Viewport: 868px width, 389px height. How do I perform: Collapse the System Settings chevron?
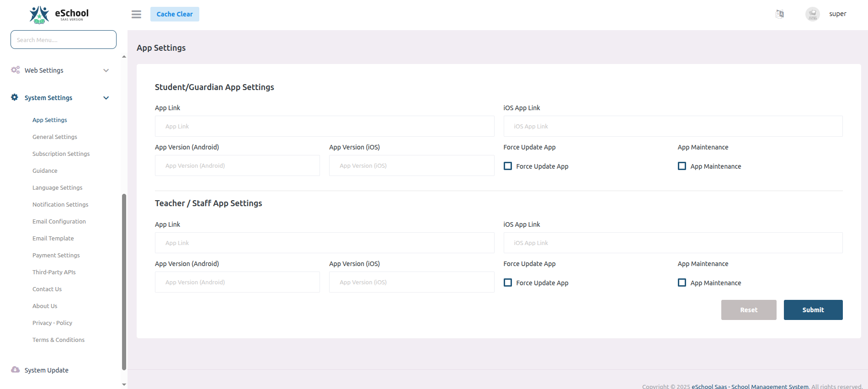106,98
